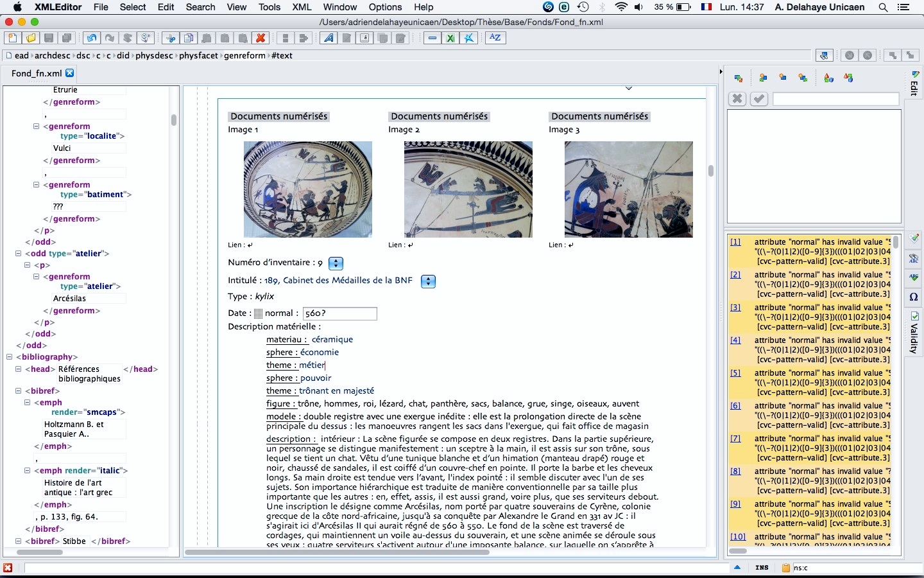Open the Options menu

(x=385, y=7)
